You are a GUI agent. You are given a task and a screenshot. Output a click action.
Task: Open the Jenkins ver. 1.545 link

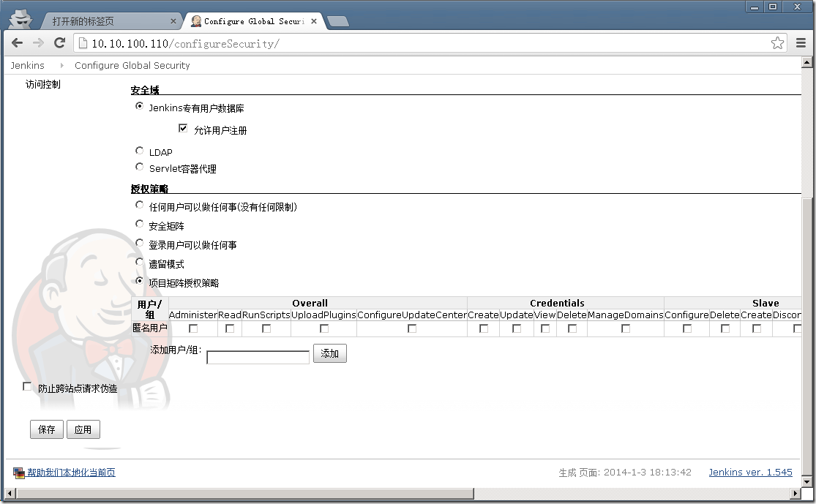(x=750, y=473)
